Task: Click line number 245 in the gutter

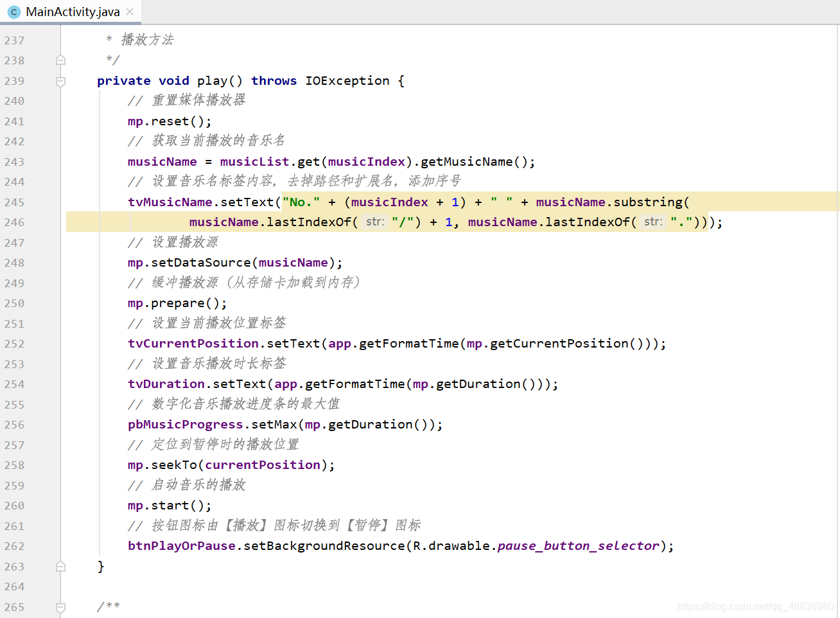Action: (14, 202)
